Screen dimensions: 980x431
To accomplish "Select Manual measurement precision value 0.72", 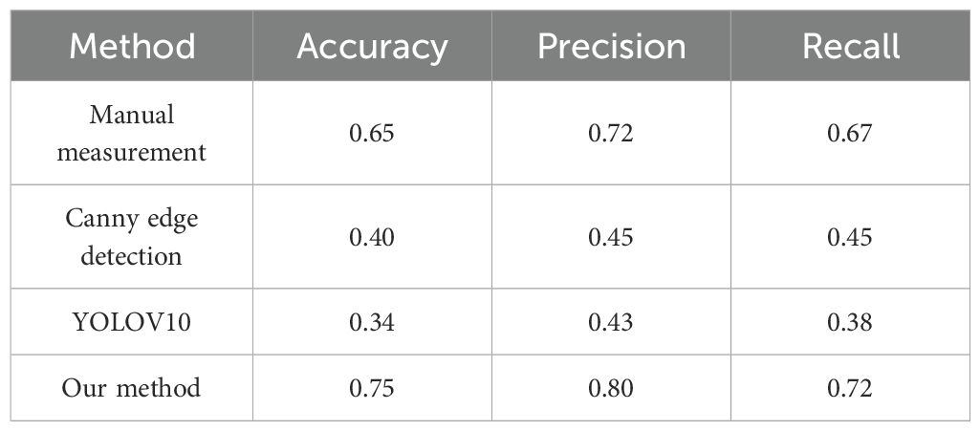I will click(x=612, y=133).
